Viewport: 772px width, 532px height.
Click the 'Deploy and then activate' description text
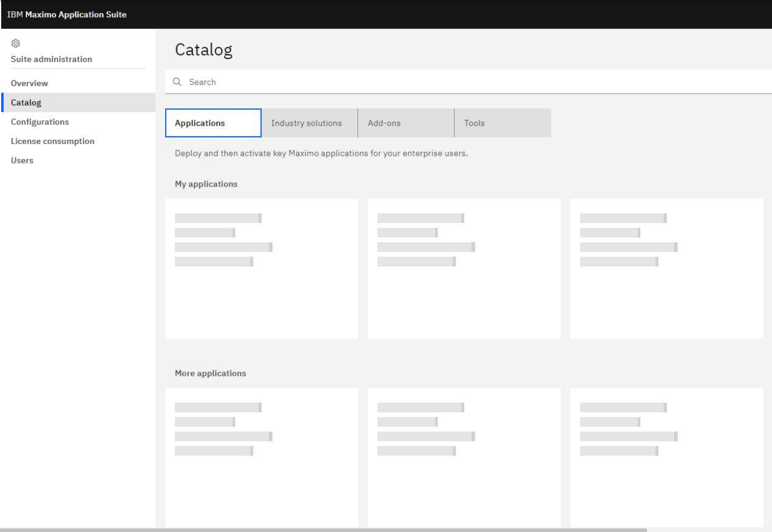[x=321, y=153]
